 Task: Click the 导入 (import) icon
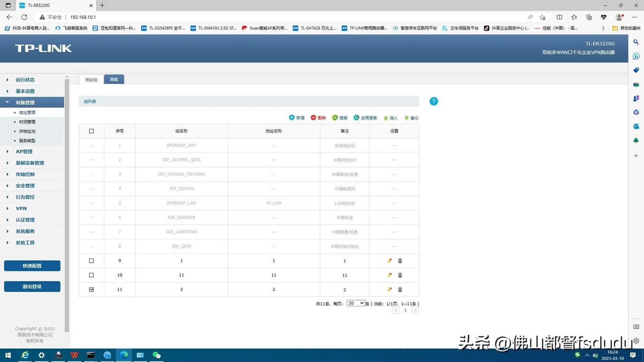(386, 118)
